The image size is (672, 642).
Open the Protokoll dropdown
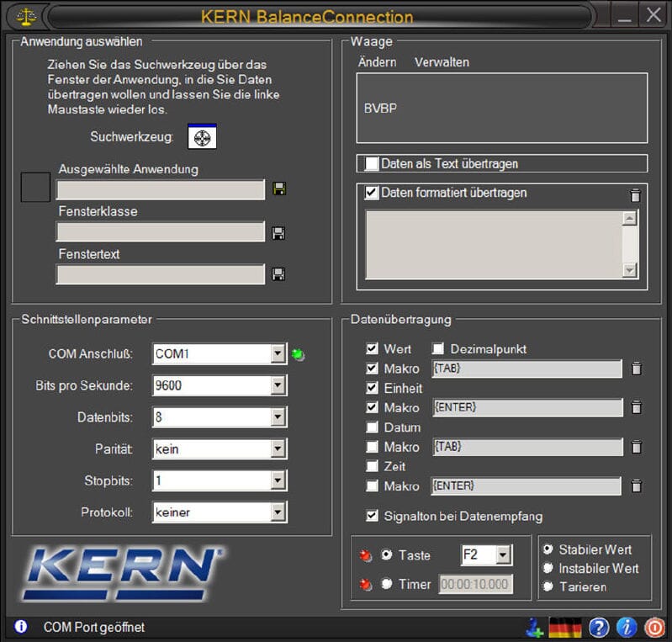tap(278, 512)
